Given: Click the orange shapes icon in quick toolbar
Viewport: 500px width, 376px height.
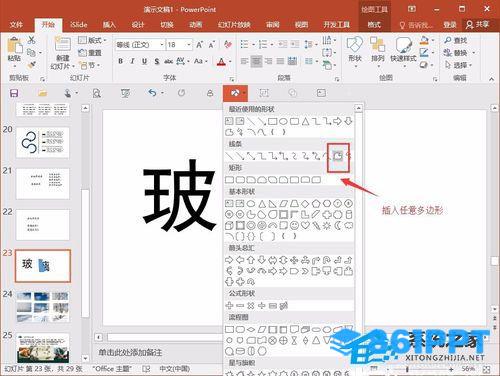Looking at the screenshot, I should [x=235, y=93].
